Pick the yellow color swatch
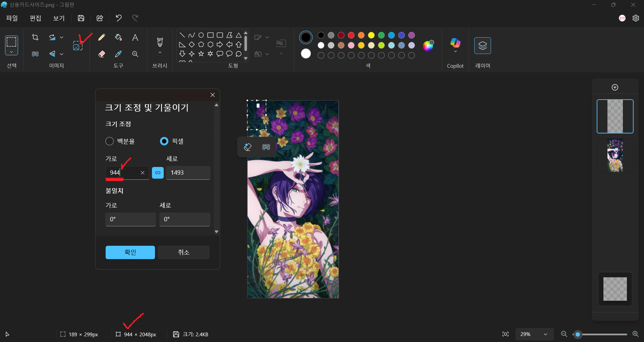Viewport: 644px width, 342px height. point(371,35)
